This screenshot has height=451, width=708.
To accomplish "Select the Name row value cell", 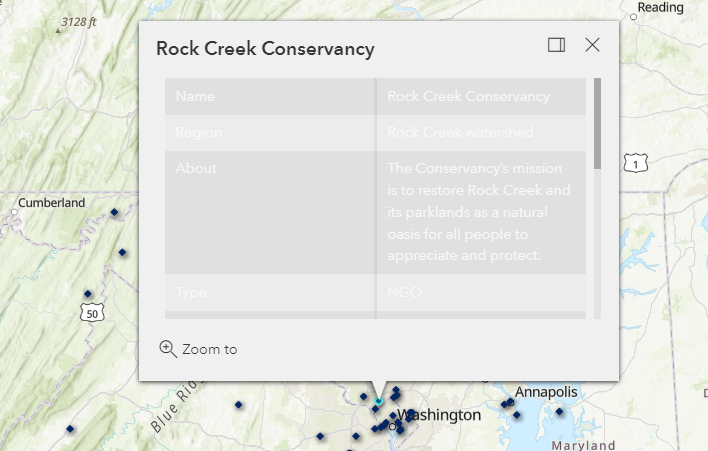I will (481, 96).
